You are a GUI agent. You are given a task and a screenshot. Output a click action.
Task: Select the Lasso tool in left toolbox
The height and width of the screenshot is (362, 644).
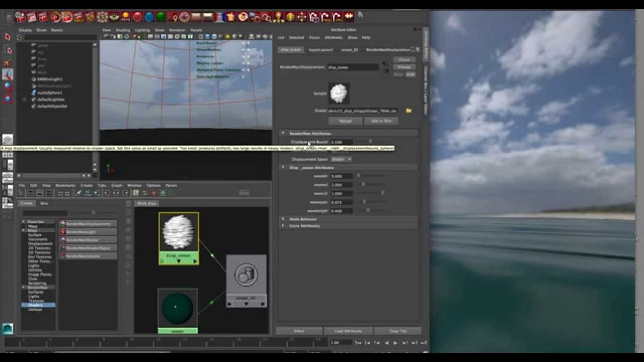[8, 50]
